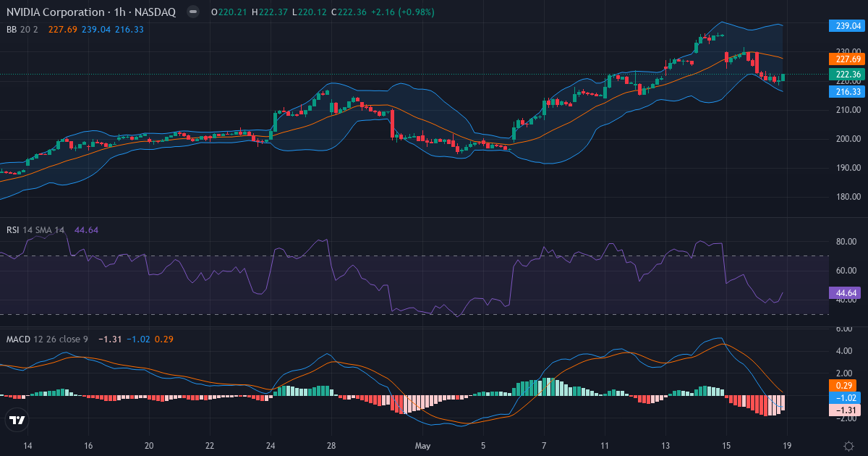The image size is (868, 456).
Task: Click the blue 216.33 lower band price label
Action: 848,92
